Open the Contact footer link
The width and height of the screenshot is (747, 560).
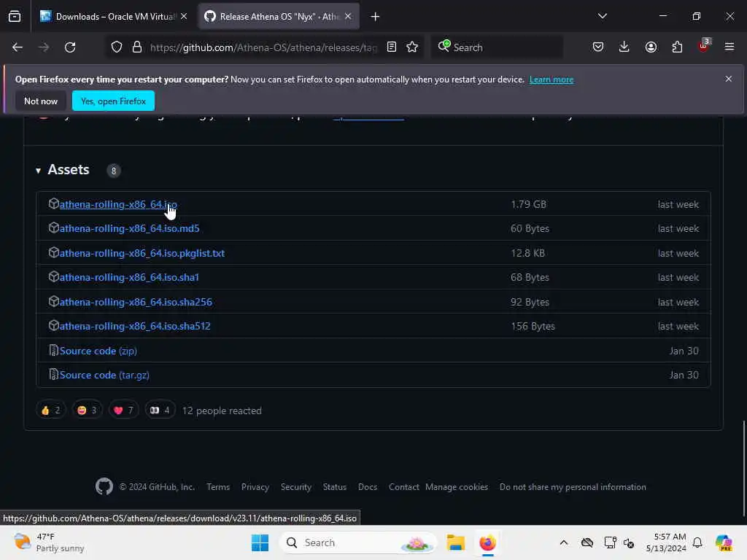coord(403,487)
